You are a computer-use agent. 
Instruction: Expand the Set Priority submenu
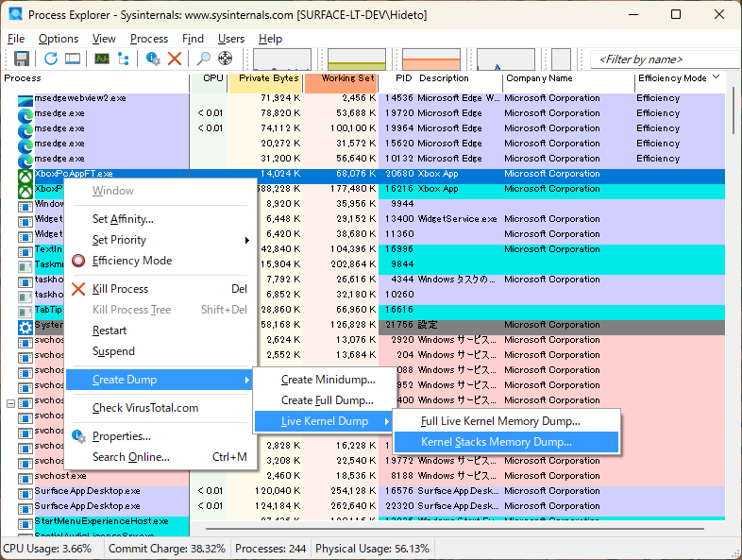[x=160, y=240]
